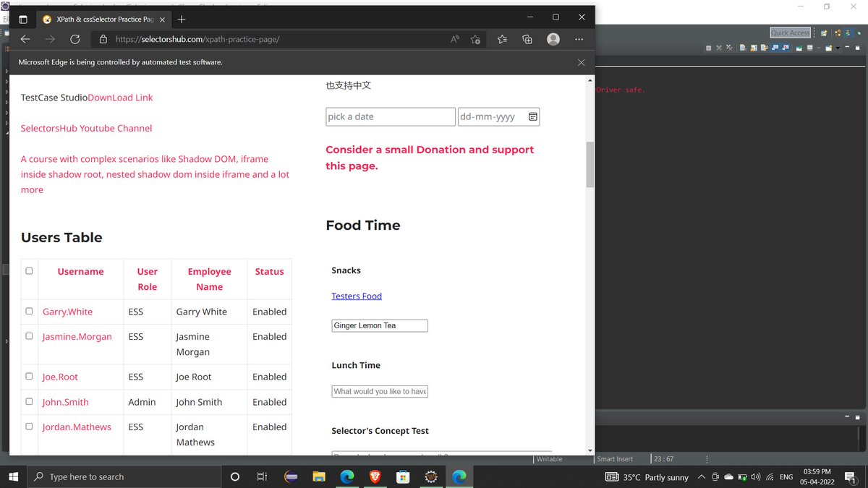
Task: Dismiss automated test software info bar
Action: pos(581,62)
